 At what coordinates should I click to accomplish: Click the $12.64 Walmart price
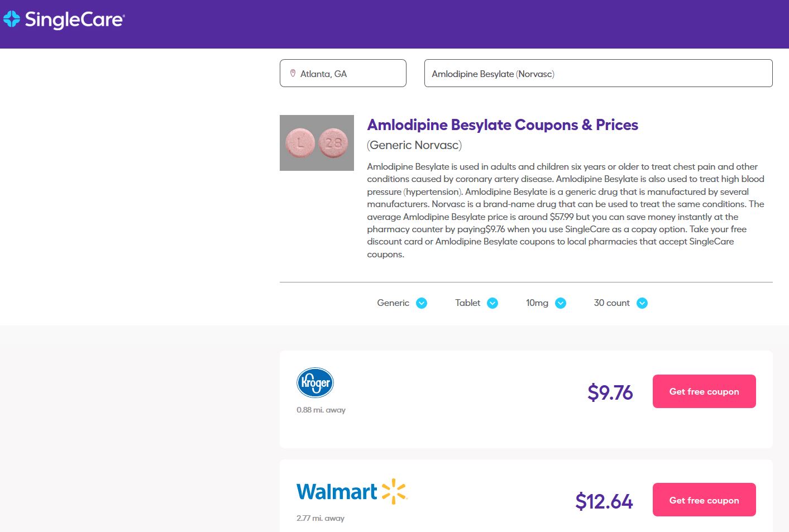(x=604, y=501)
